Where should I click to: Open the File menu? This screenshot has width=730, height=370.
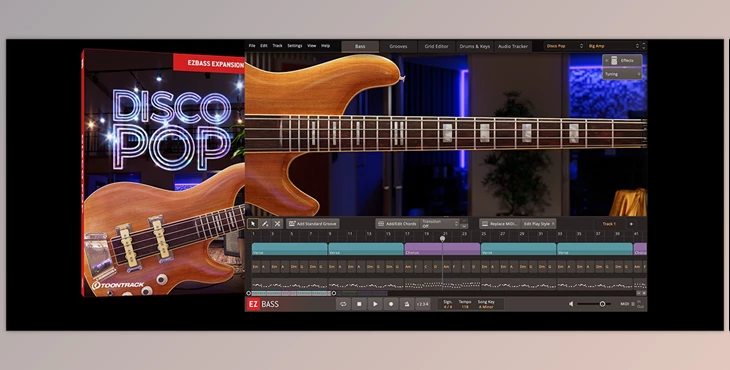point(252,46)
